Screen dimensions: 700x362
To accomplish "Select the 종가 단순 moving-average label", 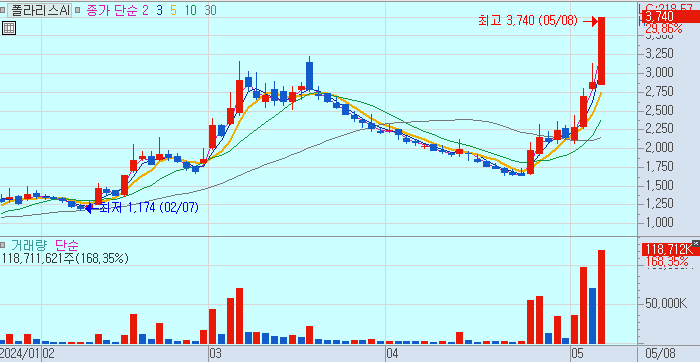I will click(111, 10).
